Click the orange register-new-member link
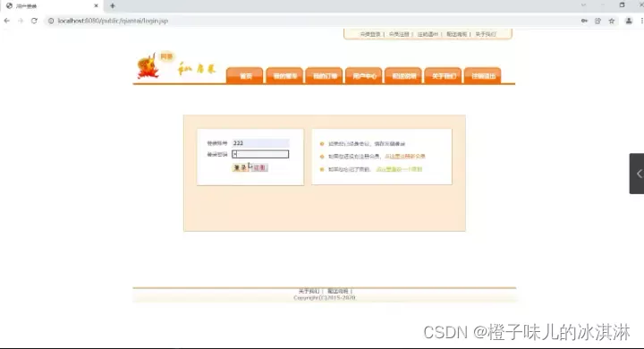Viewport: 644px width, 349px height. point(404,157)
